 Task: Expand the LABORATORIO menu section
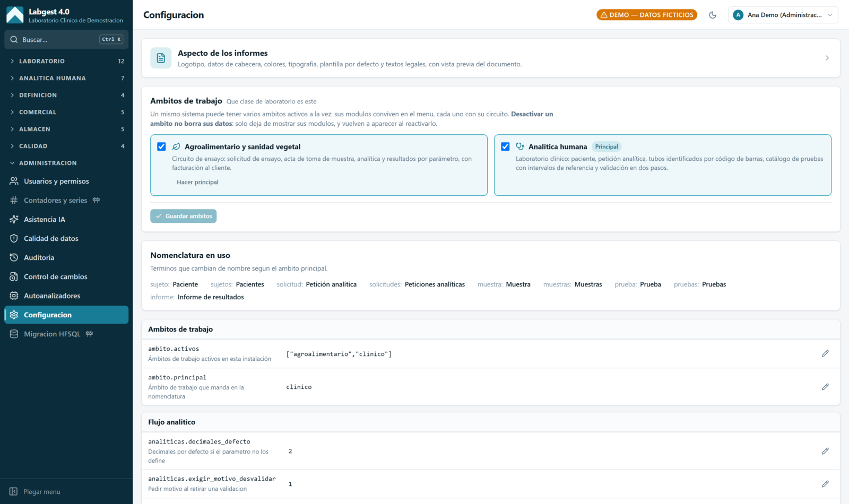click(66, 61)
